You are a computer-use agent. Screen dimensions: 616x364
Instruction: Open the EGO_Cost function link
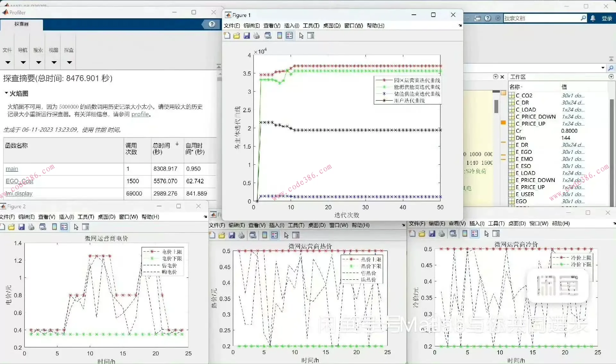tap(19, 181)
